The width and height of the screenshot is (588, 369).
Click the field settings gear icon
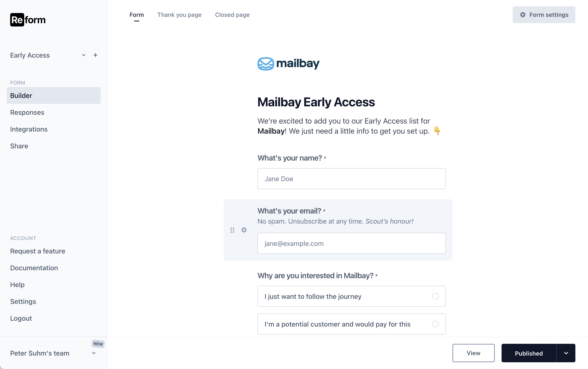pyautogui.click(x=245, y=230)
